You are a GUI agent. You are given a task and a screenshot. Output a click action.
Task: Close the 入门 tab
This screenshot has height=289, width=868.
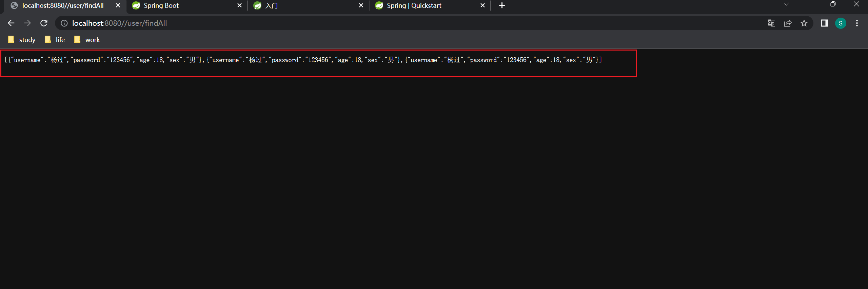pos(361,5)
